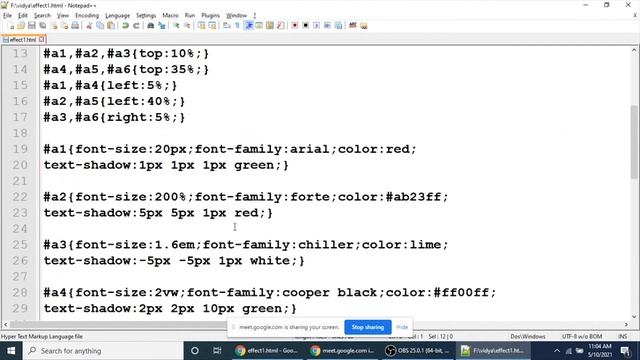The height and width of the screenshot is (360, 640).
Task: Click Run Macro Multiple Times icon
Action: 327,26
